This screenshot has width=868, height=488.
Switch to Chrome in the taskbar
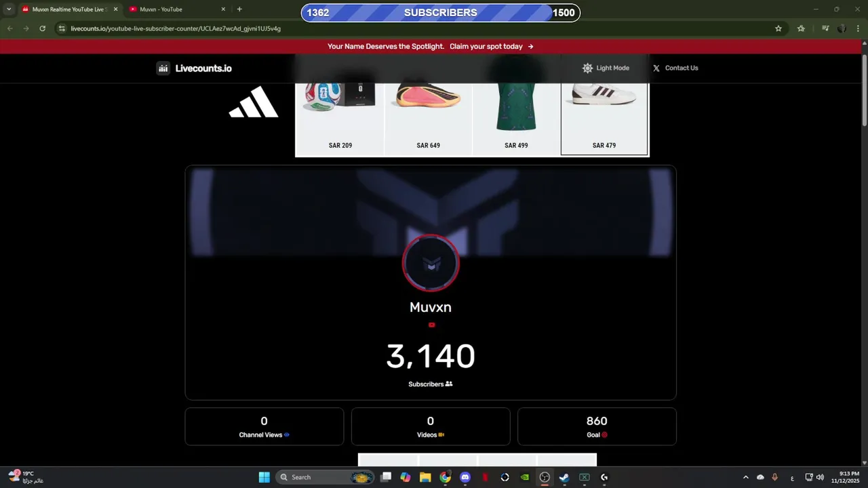(x=445, y=477)
